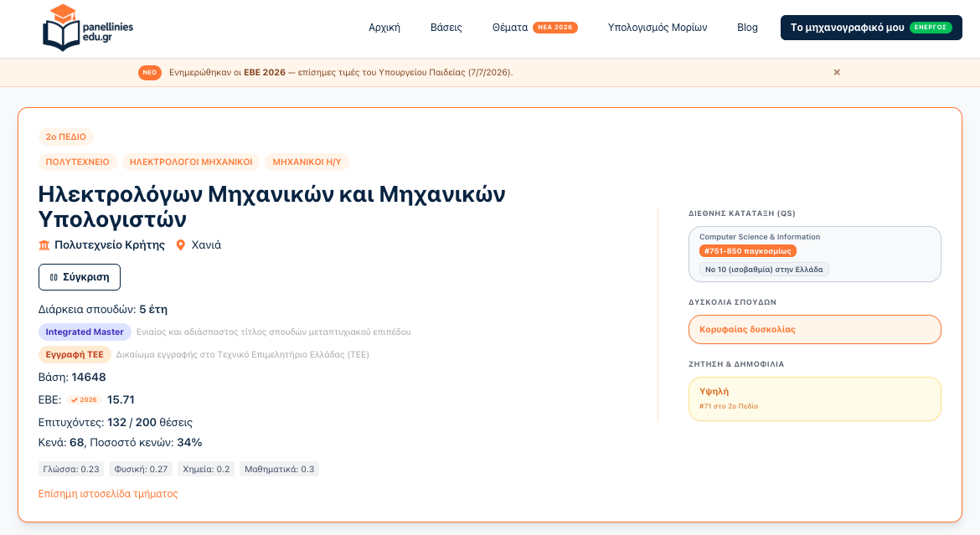
Task: Visit the Blog page
Action: (x=747, y=28)
